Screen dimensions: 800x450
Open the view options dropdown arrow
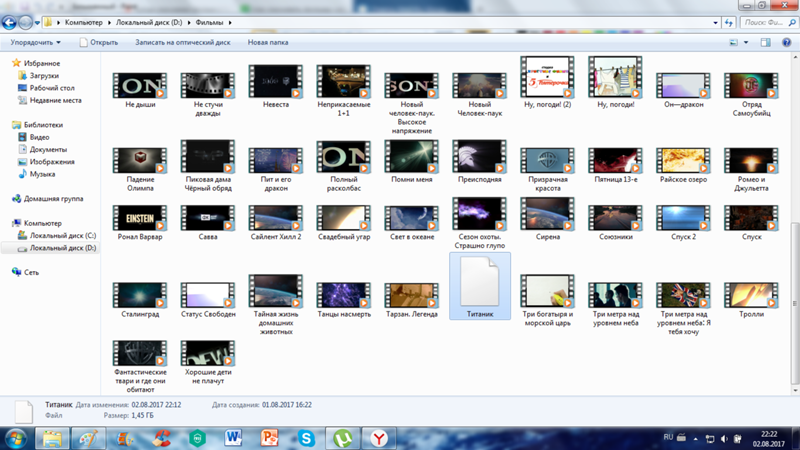pyautogui.click(x=746, y=42)
